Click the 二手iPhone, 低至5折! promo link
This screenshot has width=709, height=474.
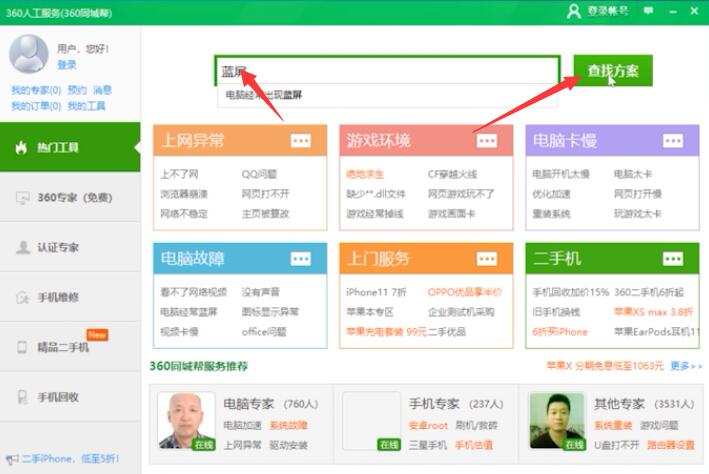click(x=70, y=459)
